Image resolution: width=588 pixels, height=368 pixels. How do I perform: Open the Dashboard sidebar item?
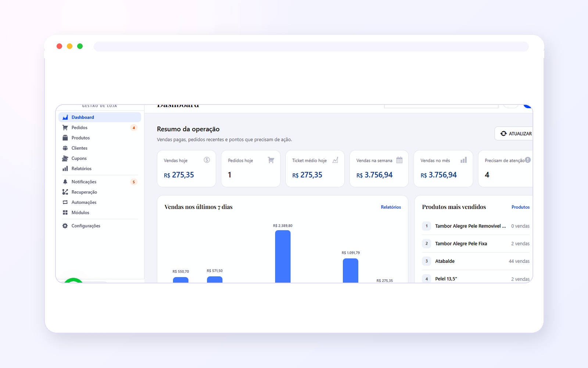(x=100, y=117)
